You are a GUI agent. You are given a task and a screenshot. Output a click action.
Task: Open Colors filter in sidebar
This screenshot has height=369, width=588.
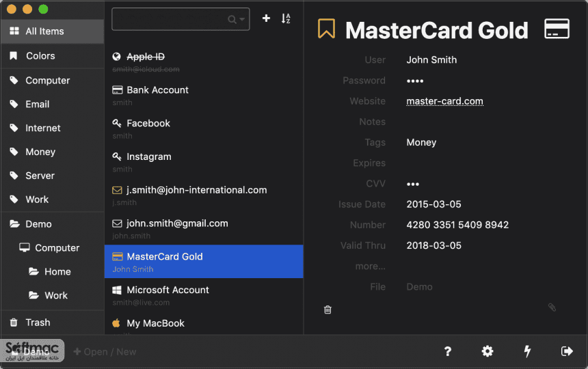click(x=53, y=56)
